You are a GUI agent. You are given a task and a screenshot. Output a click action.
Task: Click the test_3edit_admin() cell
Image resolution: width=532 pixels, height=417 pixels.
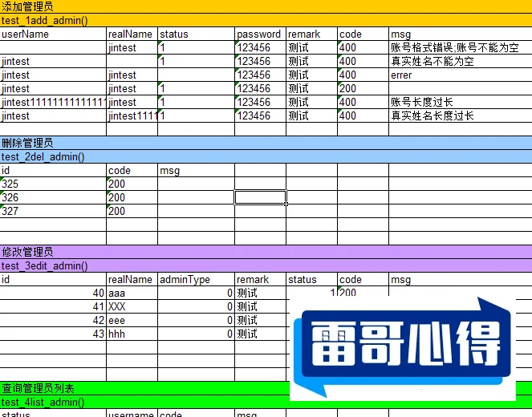266,265
